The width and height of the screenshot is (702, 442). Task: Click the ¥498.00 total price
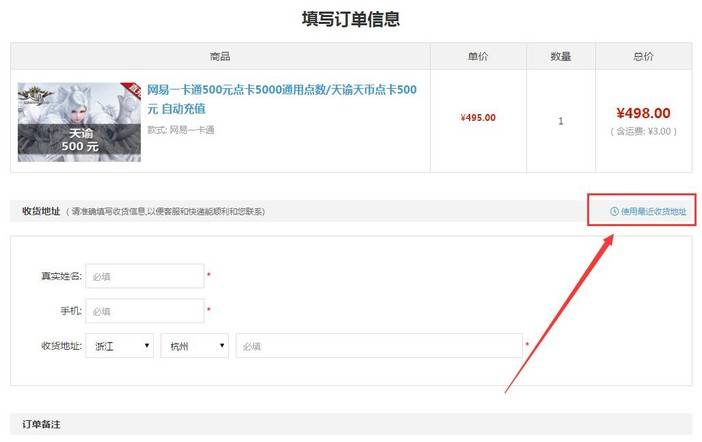[644, 113]
